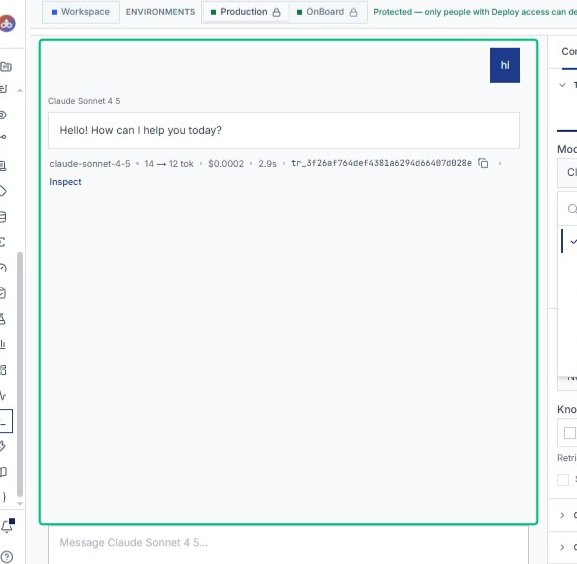Open the bar chart icon in the sidebar
Viewport: 577px width, 564px height.
(x=3, y=344)
